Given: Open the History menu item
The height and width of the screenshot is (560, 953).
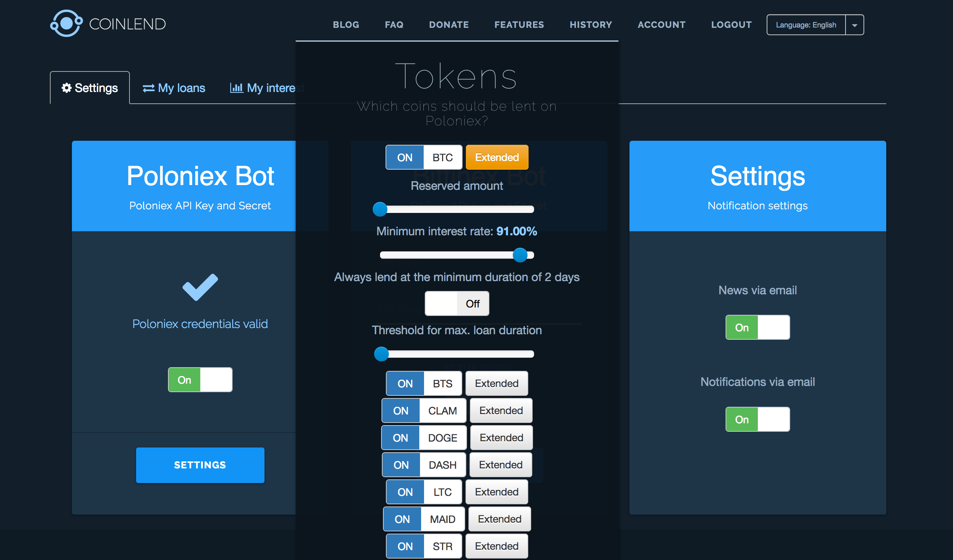Looking at the screenshot, I should [x=590, y=25].
